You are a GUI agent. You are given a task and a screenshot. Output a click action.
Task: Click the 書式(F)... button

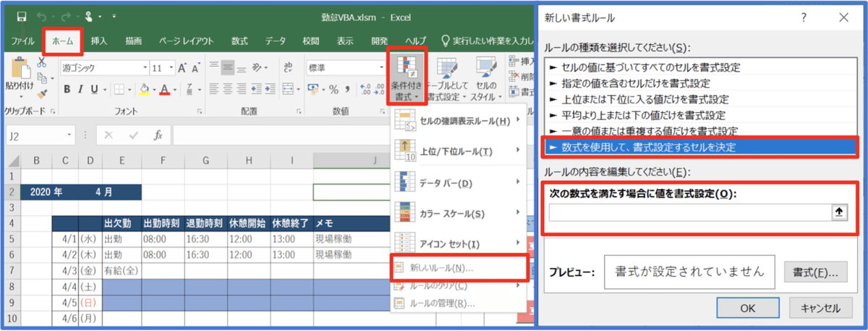[x=815, y=272]
